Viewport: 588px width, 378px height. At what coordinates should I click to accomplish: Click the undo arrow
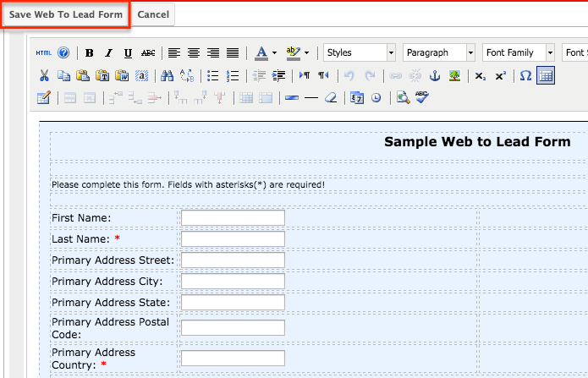[x=349, y=76]
